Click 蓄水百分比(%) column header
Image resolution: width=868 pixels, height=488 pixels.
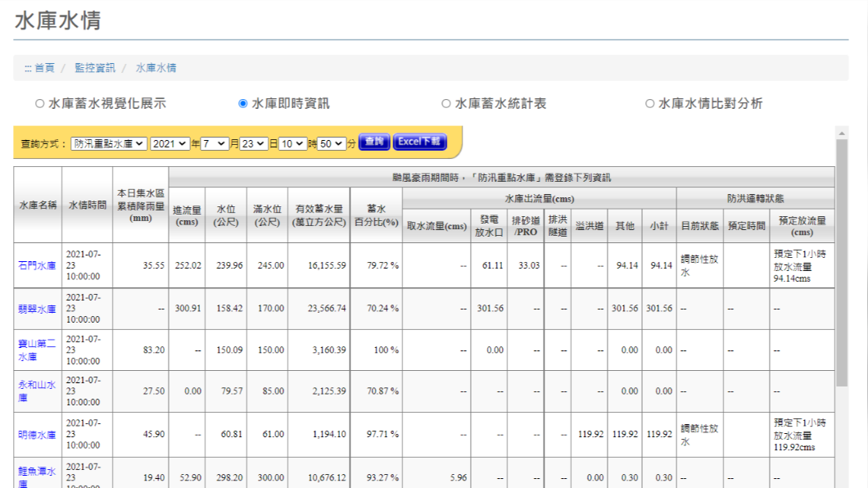pyautogui.click(x=377, y=216)
